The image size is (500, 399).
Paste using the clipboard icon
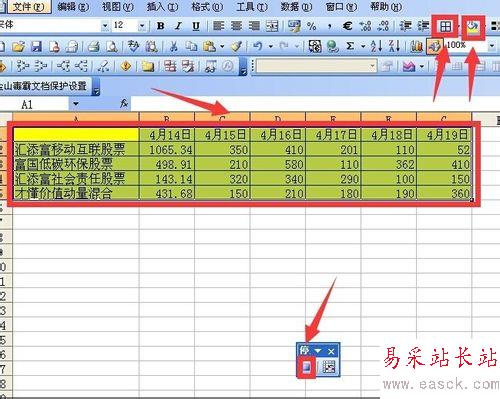point(209,46)
